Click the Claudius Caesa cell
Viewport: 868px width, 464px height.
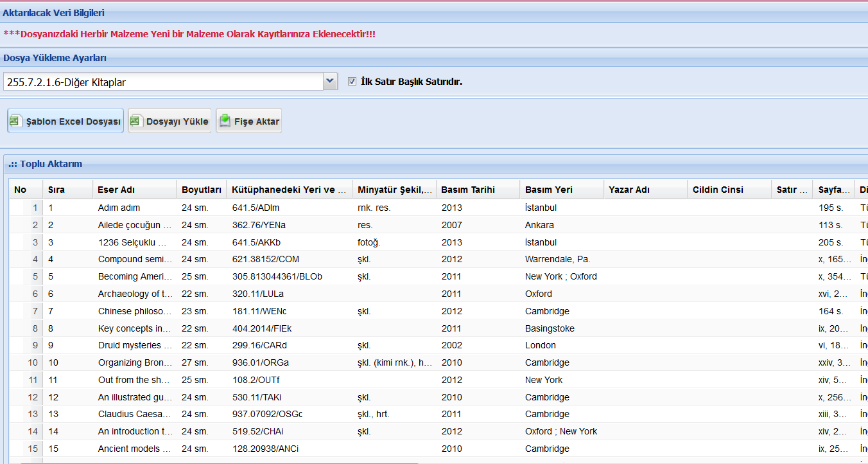[x=135, y=414]
